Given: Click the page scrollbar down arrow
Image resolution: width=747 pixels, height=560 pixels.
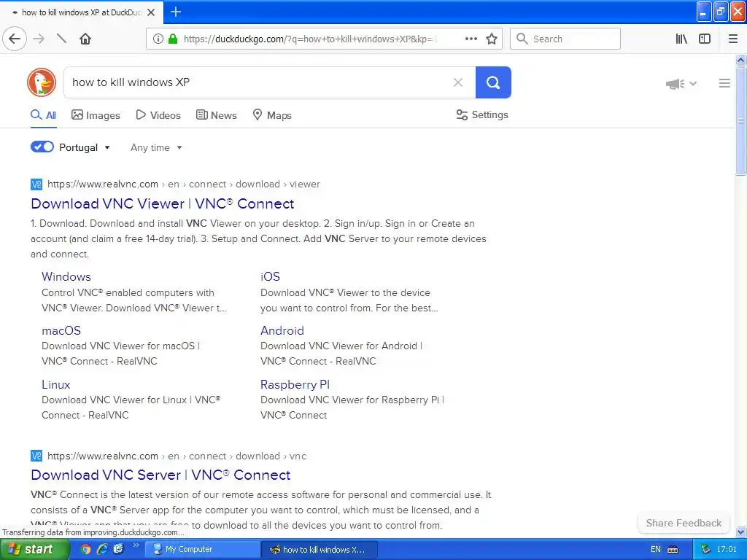Looking at the screenshot, I should coord(740,532).
